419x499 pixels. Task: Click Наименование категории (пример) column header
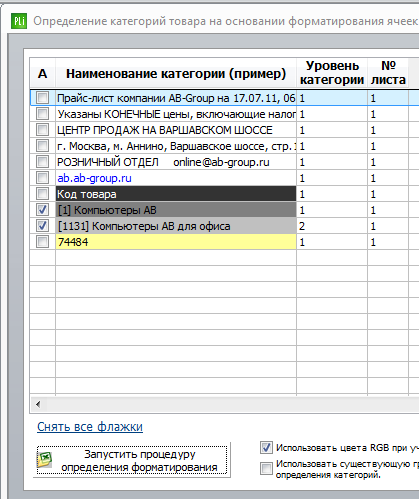point(176,73)
